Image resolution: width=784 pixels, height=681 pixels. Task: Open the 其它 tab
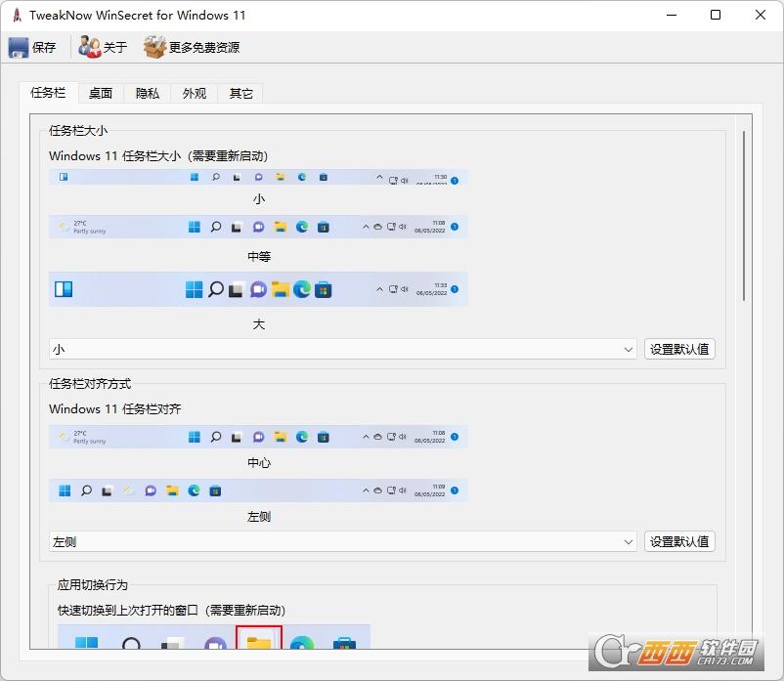240,94
